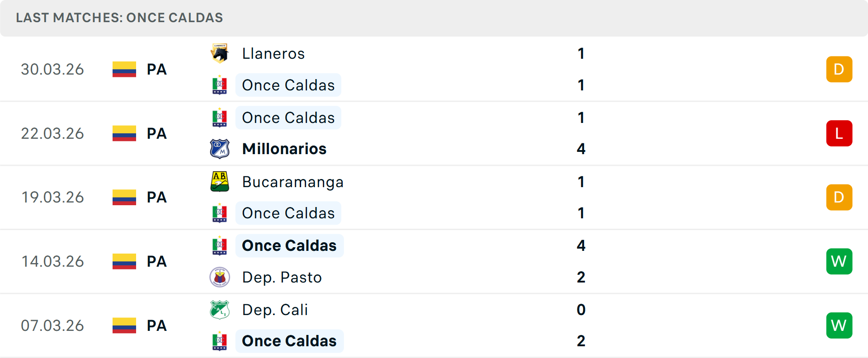868x358 pixels.
Task: Click the red L result badge
Action: [839, 133]
